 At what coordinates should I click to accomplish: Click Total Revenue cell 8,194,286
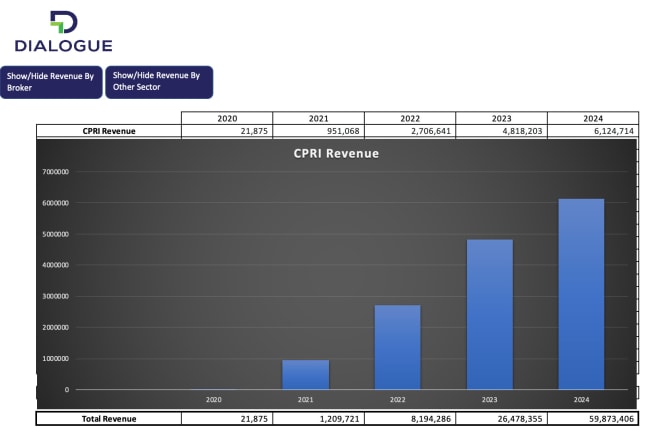[410, 419]
